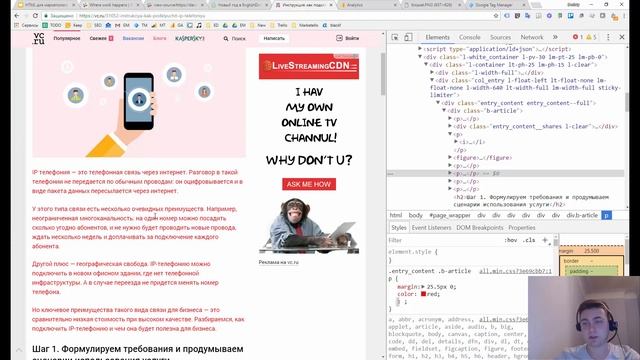This screenshot has height=360, width=640.
Task: Collapse the l-container div node
Action: (x=426, y=64)
